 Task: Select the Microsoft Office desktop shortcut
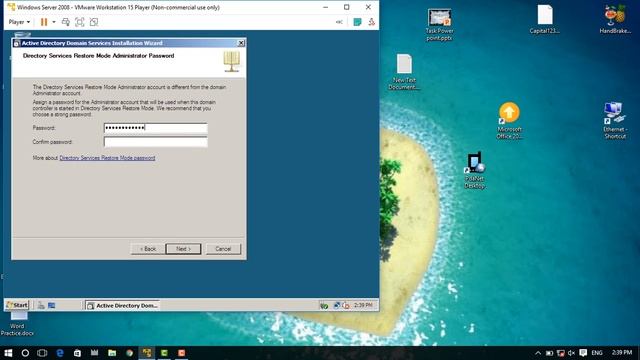click(x=509, y=121)
